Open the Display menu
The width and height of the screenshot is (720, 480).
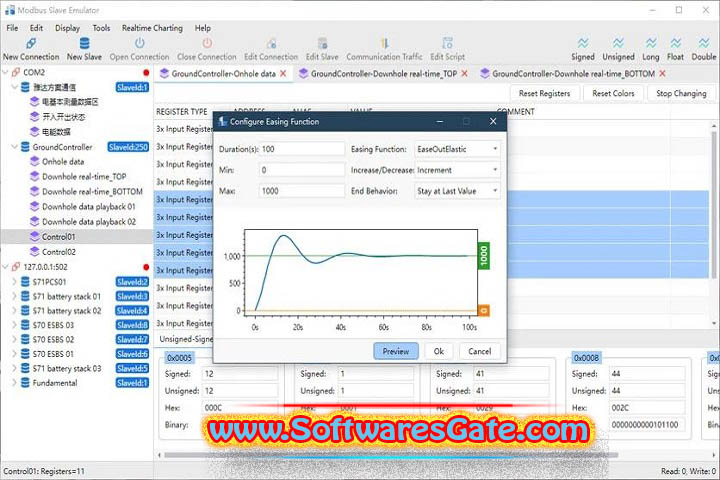[67, 28]
